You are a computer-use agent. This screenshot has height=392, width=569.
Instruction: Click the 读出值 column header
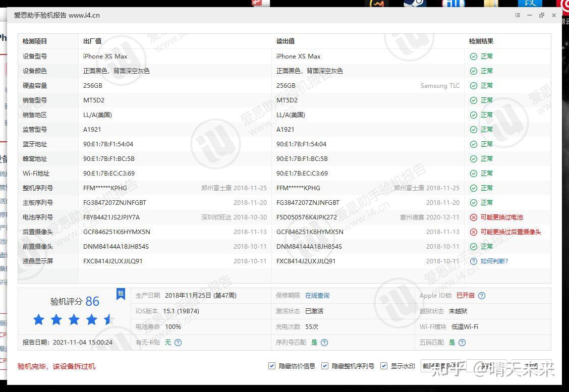[x=285, y=41]
